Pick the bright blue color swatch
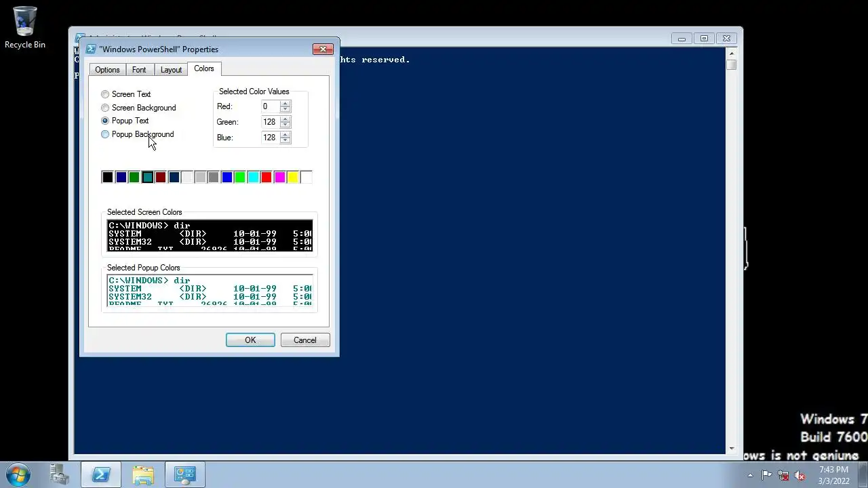The image size is (868, 488). [226, 178]
